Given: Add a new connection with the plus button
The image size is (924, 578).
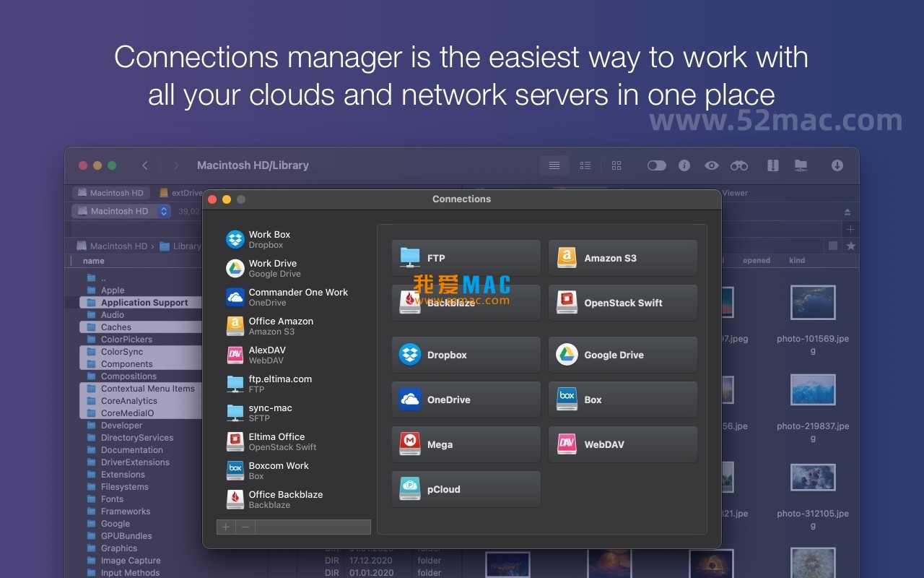Looking at the screenshot, I should click(225, 527).
